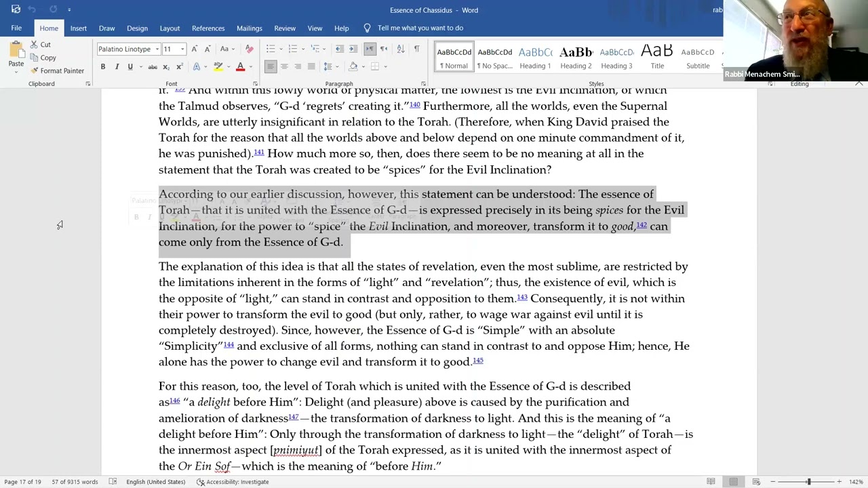Viewport: 868px width, 488px height.
Task: Switch to the Draw tab
Action: click(106, 28)
